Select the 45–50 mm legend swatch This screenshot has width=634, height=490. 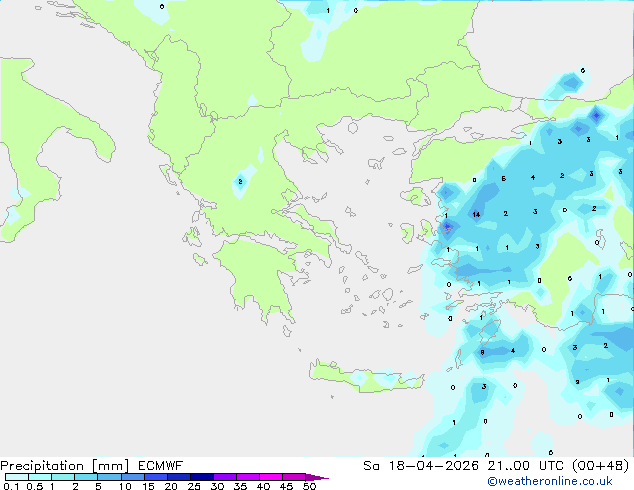[294, 477]
